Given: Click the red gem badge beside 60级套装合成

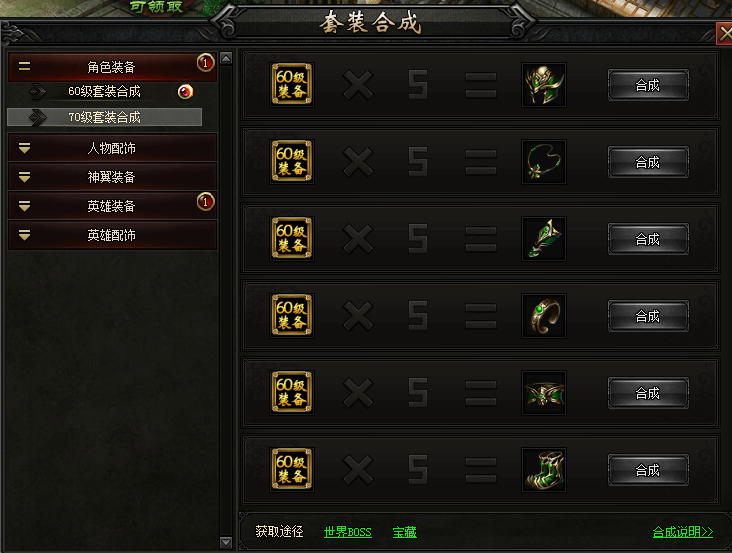Looking at the screenshot, I should click(x=185, y=91).
